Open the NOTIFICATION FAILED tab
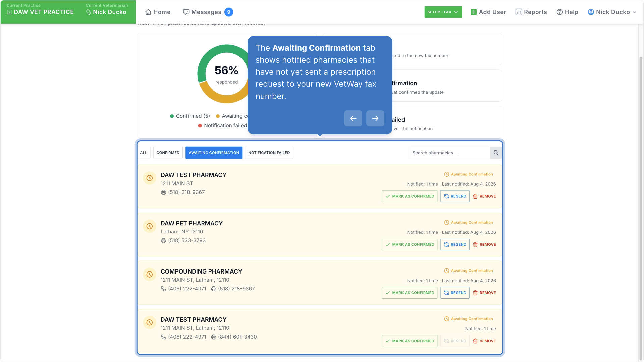This screenshot has height=362, width=644. [x=269, y=153]
